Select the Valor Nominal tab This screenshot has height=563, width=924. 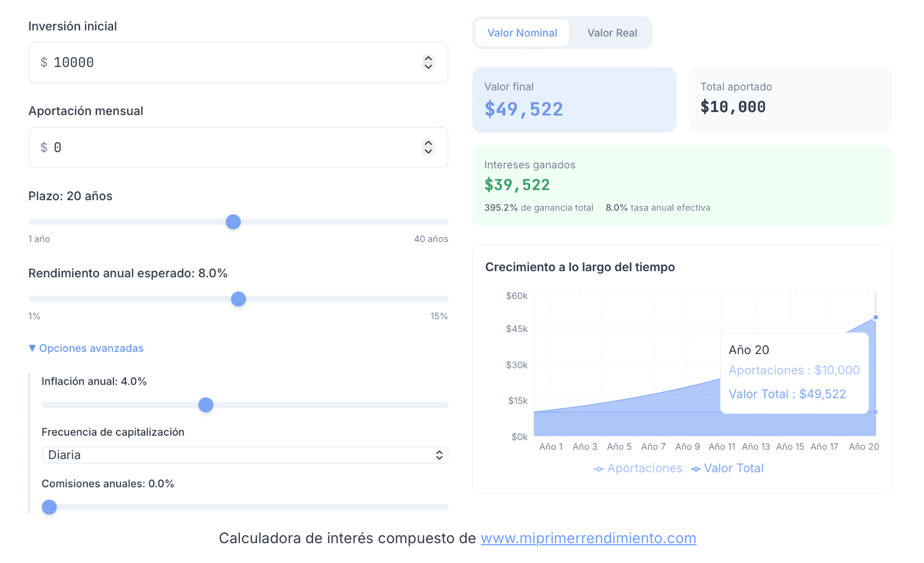pos(522,33)
